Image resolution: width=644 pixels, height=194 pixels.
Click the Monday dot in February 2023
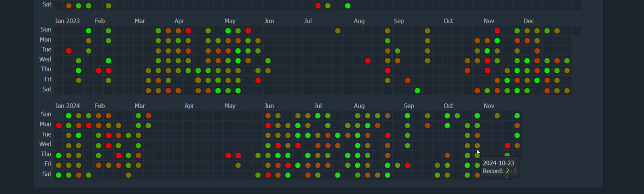click(108, 41)
